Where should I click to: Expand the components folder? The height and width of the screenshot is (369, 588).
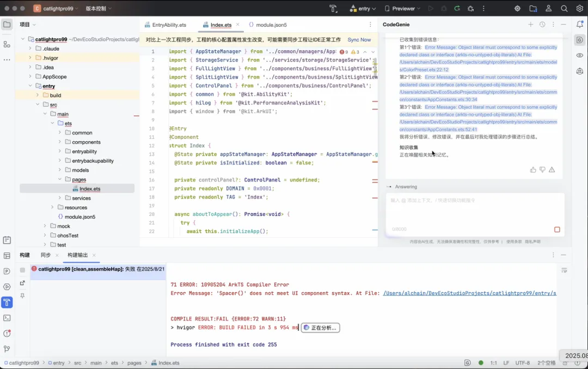click(x=60, y=142)
